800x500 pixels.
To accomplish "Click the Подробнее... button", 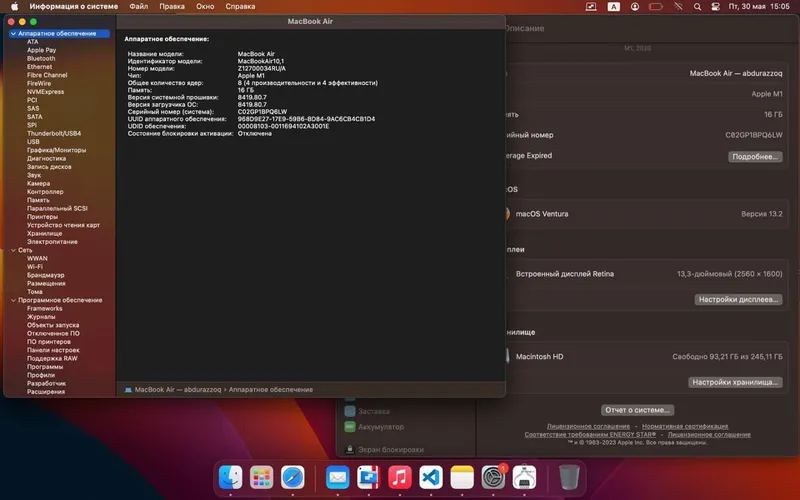I will coord(755,157).
